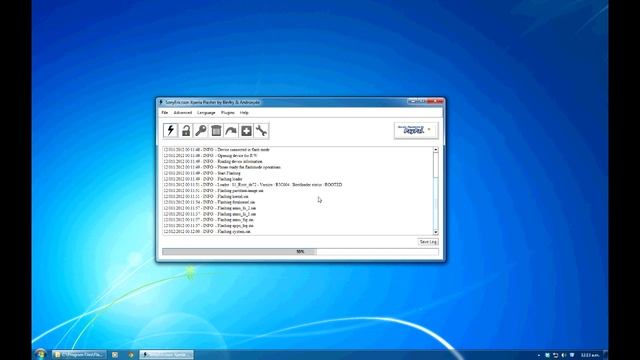Open the File menu
640x360 pixels.
pos(164,113)
